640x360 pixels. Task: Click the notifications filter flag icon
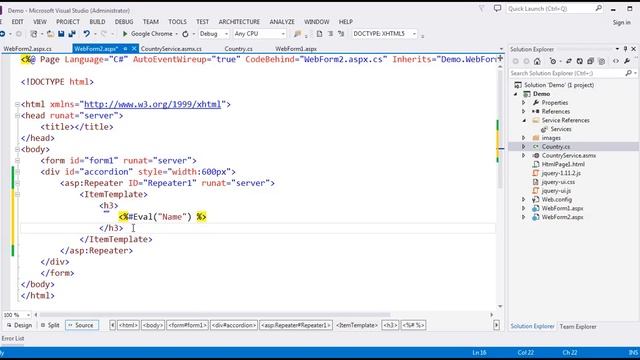(x=482, y=8)
